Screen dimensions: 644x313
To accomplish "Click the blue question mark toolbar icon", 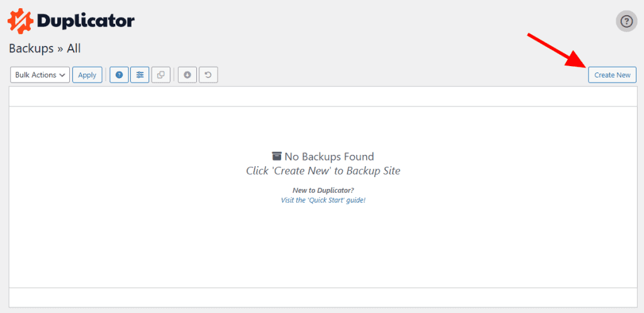I will pyautogui.click(x=119, y=75).
